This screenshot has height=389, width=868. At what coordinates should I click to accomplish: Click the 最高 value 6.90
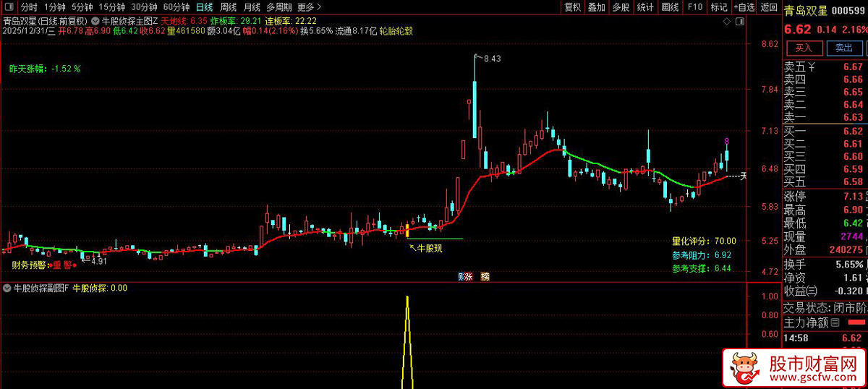(853, 210)
